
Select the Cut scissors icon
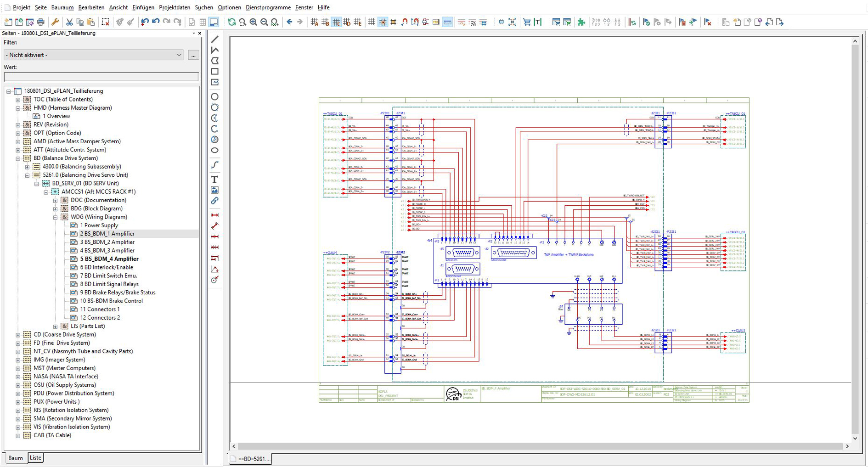[x=69, y=22]
